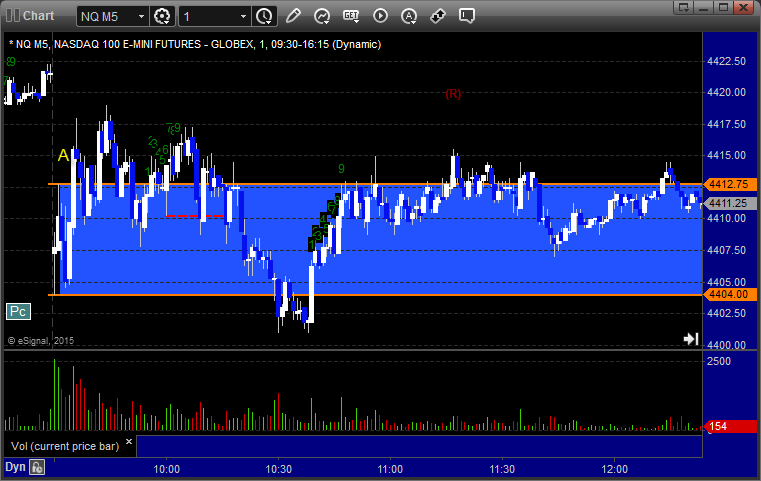Click the red dashed line segment
The width and height of the screenshot is (761, 481).
[194, 216]
